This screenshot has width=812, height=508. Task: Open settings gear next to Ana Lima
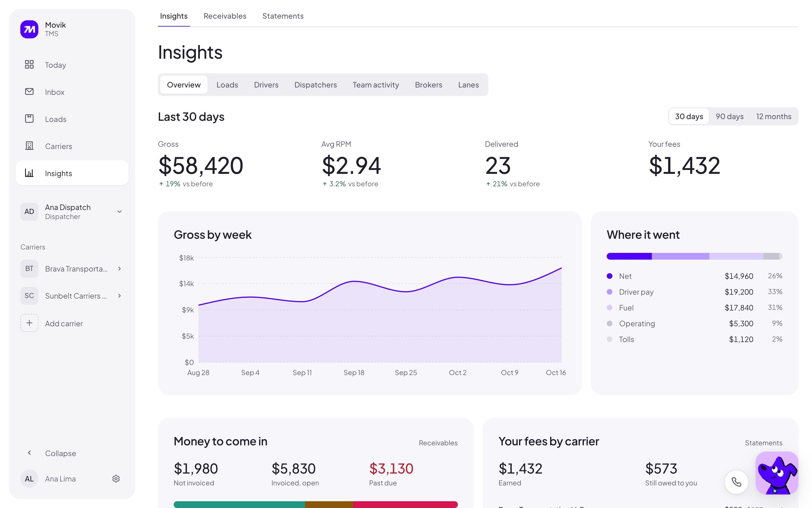(x=116, y=478)
